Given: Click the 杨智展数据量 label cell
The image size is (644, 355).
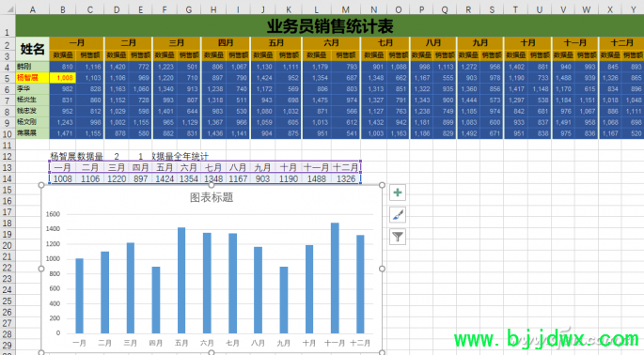Looking at the screenshot, I should click(77, 156).
